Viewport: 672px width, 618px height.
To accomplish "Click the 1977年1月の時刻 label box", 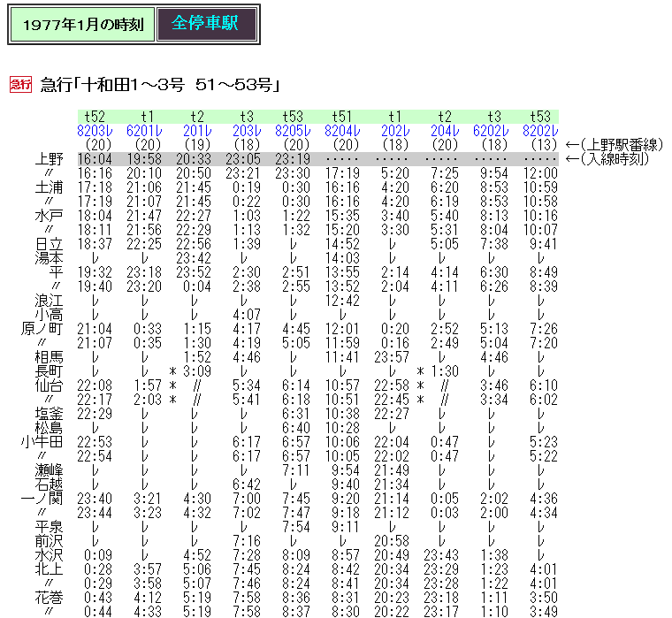I will tap(83, 25).
